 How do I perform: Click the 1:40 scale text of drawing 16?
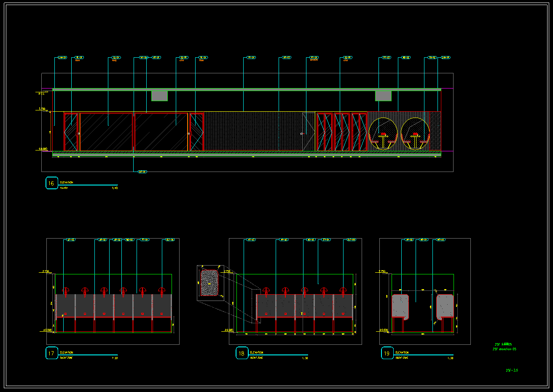tap(115, 188)
